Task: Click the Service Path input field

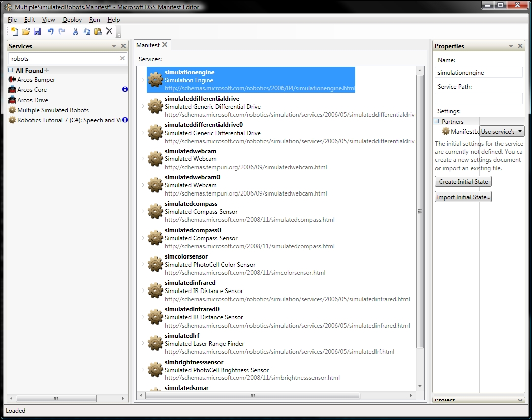Action: (x=479, y=99)
